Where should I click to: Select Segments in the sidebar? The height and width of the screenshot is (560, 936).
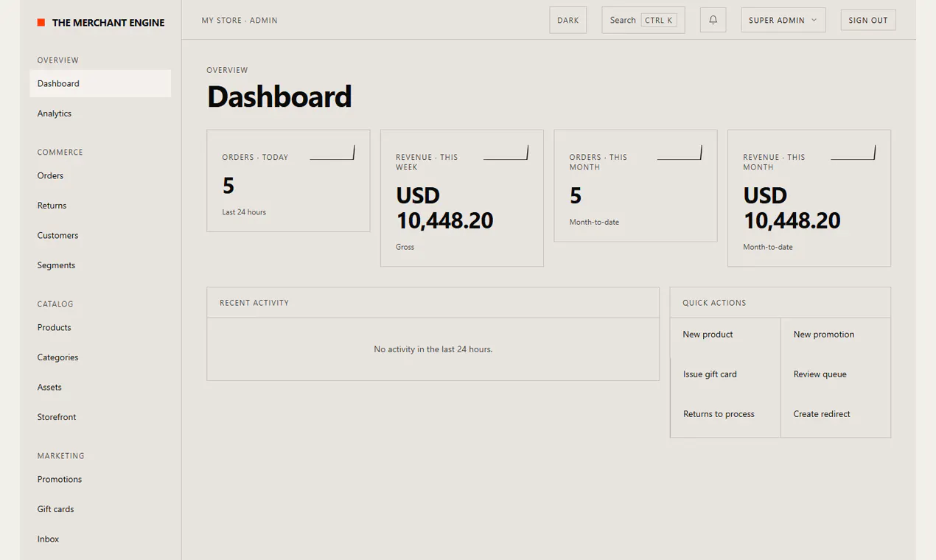(x=100, y=265)
